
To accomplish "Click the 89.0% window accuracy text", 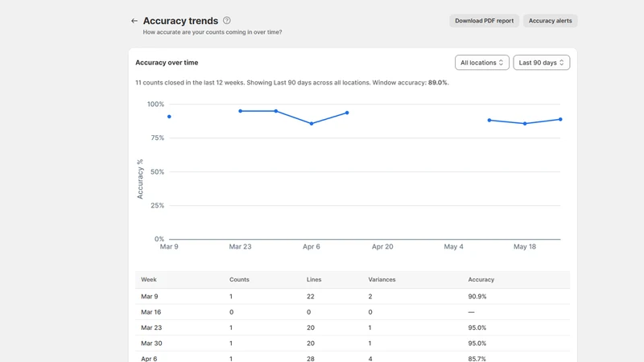I will pos(437,83).
